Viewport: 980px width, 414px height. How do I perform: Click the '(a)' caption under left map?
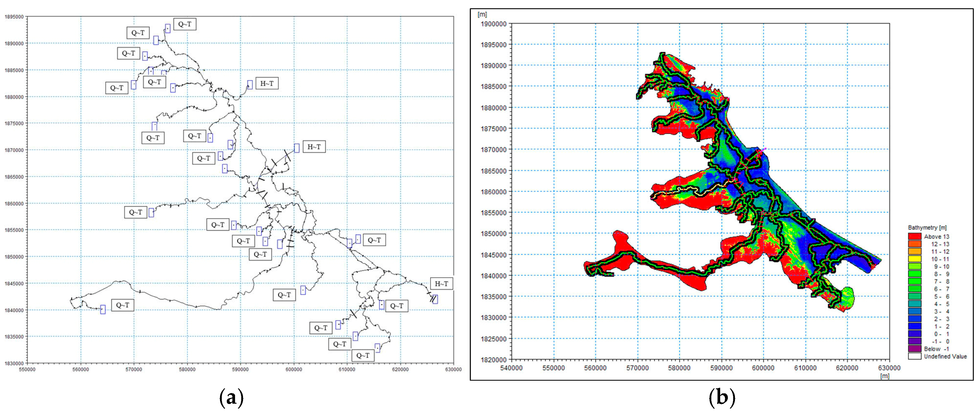231,398
